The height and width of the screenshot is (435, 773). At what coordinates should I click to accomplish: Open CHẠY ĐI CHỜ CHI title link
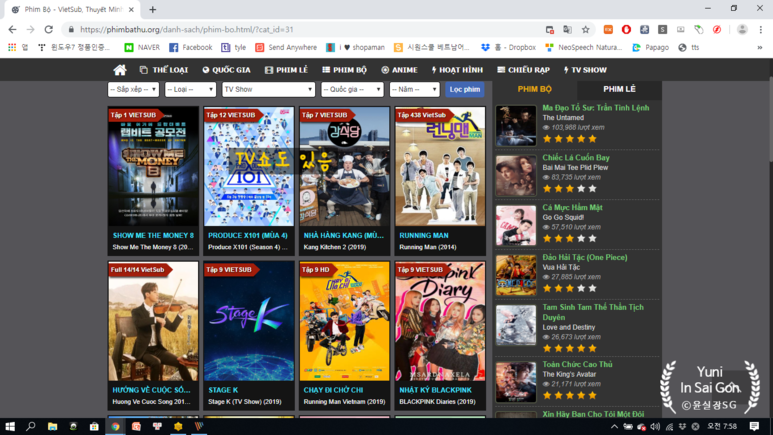pyautogui.click(x=333, y=390)
